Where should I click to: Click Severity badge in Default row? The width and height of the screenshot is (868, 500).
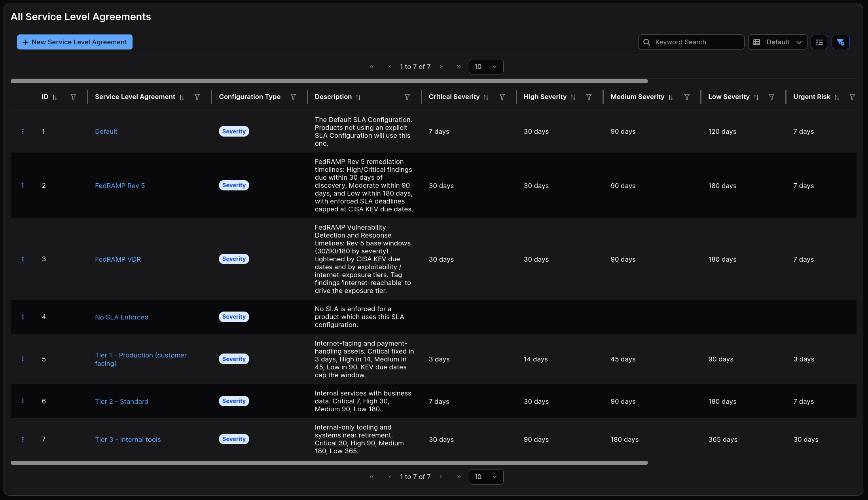(x=234, y=131)
